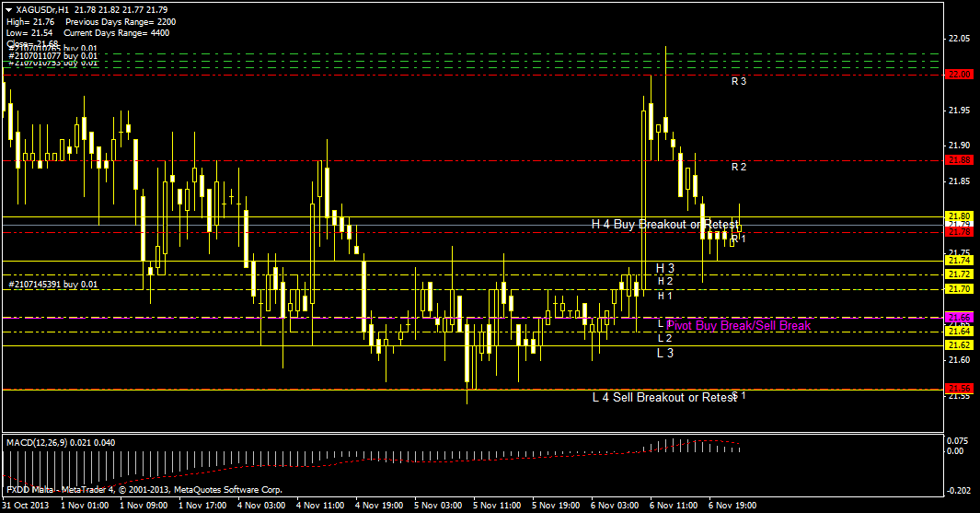
Task: Click 5 Nov 19:00 on the time axis
Action: click(x=556, y=506)
